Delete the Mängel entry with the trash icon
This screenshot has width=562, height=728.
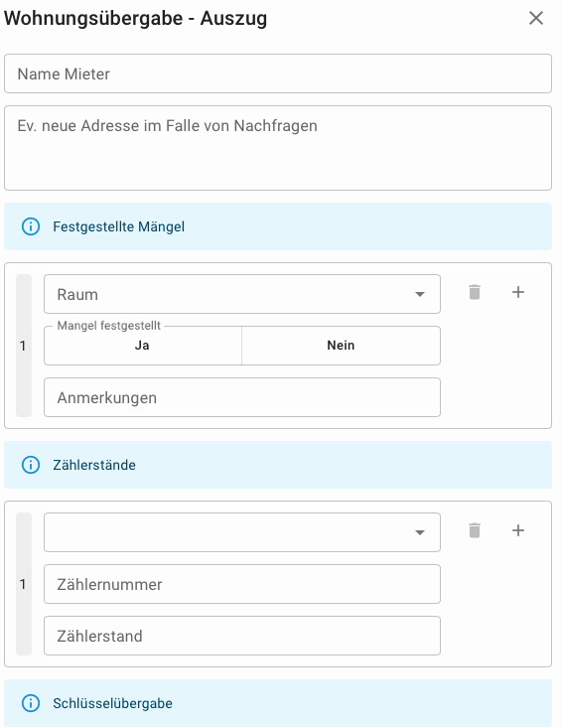475,293
